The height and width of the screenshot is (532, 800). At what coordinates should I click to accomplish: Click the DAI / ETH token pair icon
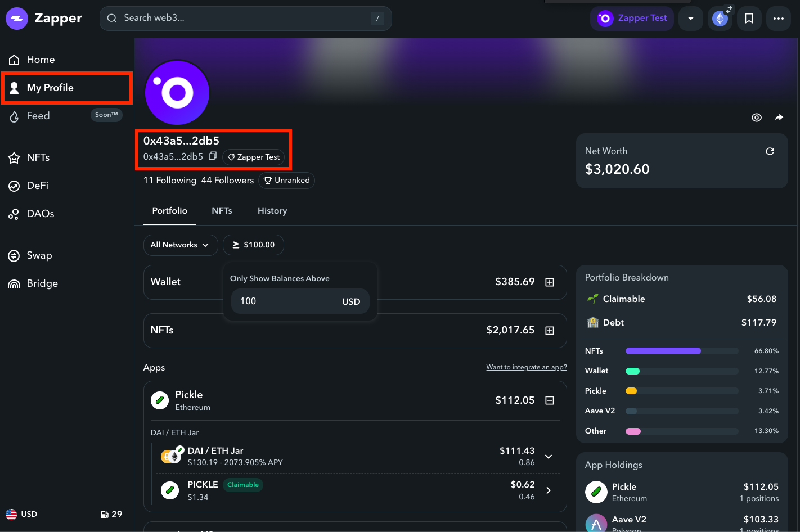[x=172, y=455]
